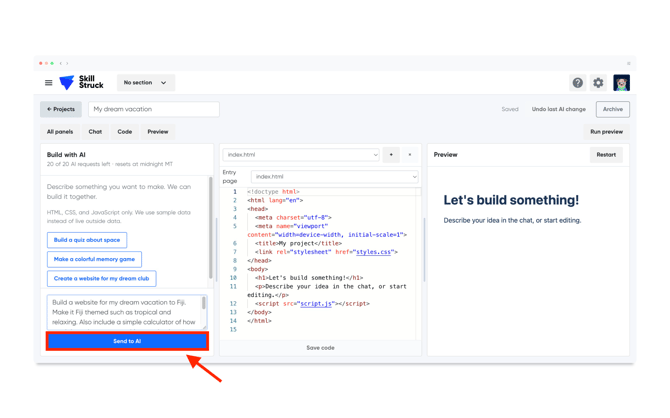Viewport: 670px width, 418px height.
Task: Click Undo last AI change
Action: pyautogui.click(x=558, y=109)
